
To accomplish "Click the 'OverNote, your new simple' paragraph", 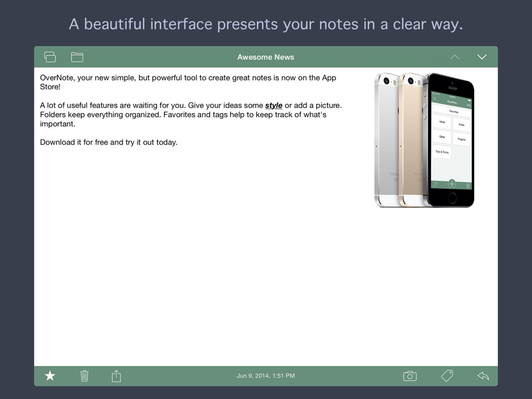I will (188, 82).
